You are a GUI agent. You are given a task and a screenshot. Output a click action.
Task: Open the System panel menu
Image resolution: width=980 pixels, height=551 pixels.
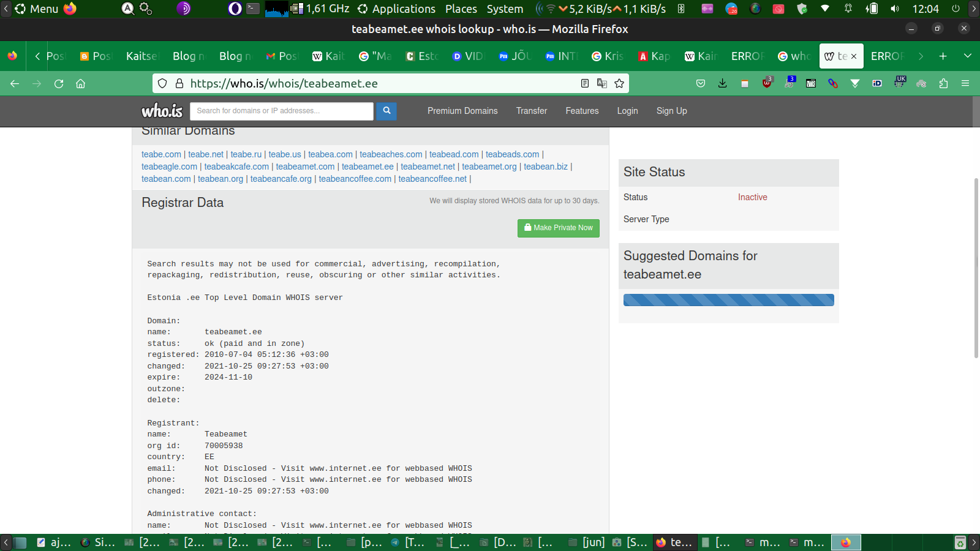pyautogui.click(x=505, y=9)
